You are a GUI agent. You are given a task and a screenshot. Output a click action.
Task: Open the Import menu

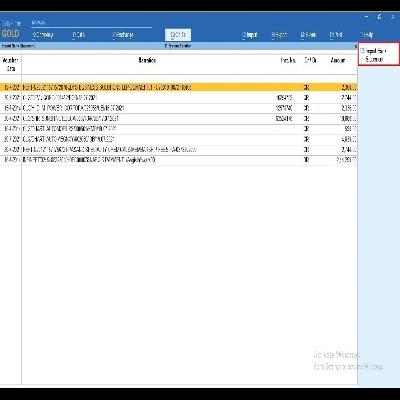250,35
